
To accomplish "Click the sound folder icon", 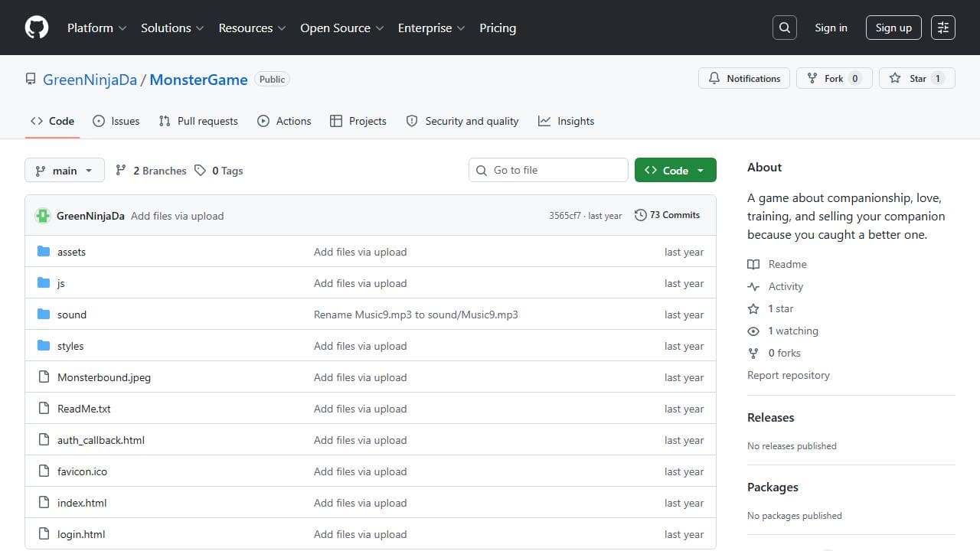I will [44, 315].
